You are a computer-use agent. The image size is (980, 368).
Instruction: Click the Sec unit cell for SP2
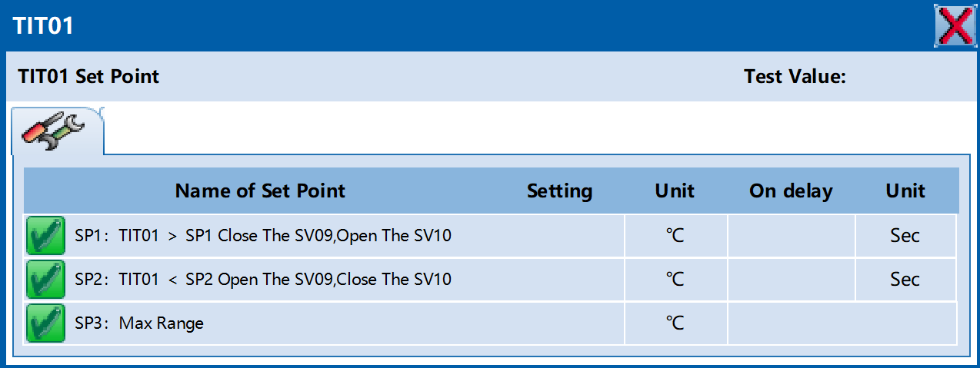pos(905,279)
